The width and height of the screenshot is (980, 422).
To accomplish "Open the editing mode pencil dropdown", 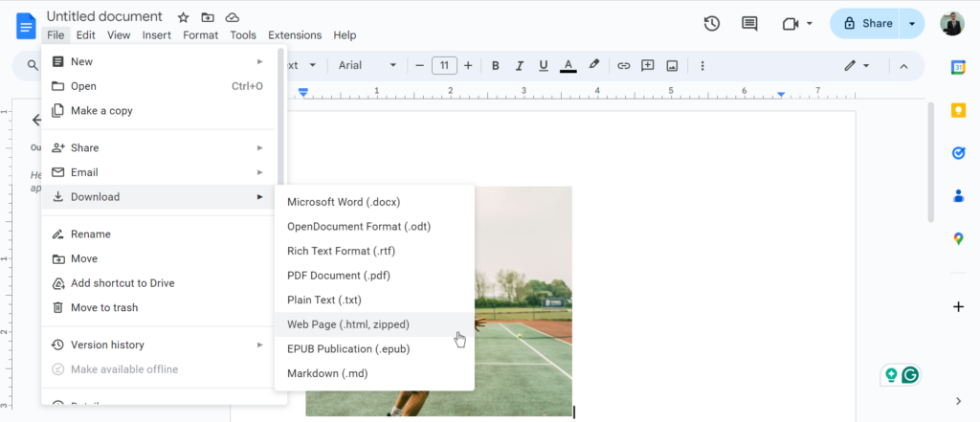I will (x=857, y=66).
